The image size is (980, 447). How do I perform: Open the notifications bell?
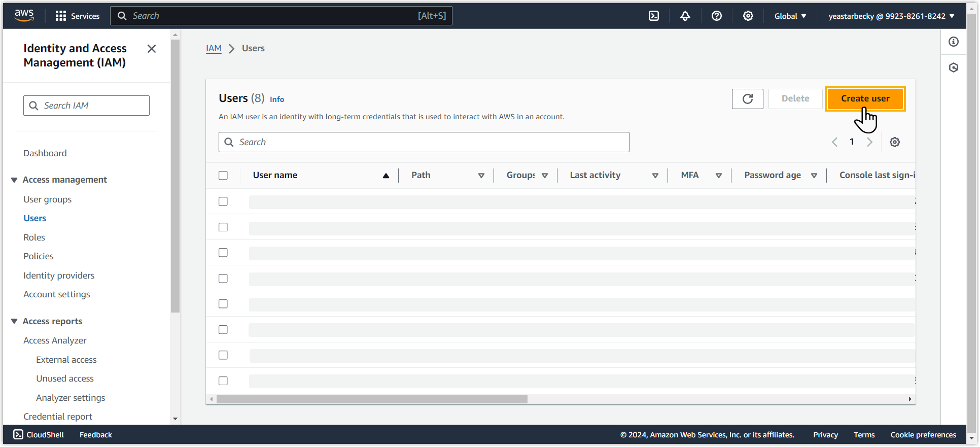point(685,16)
